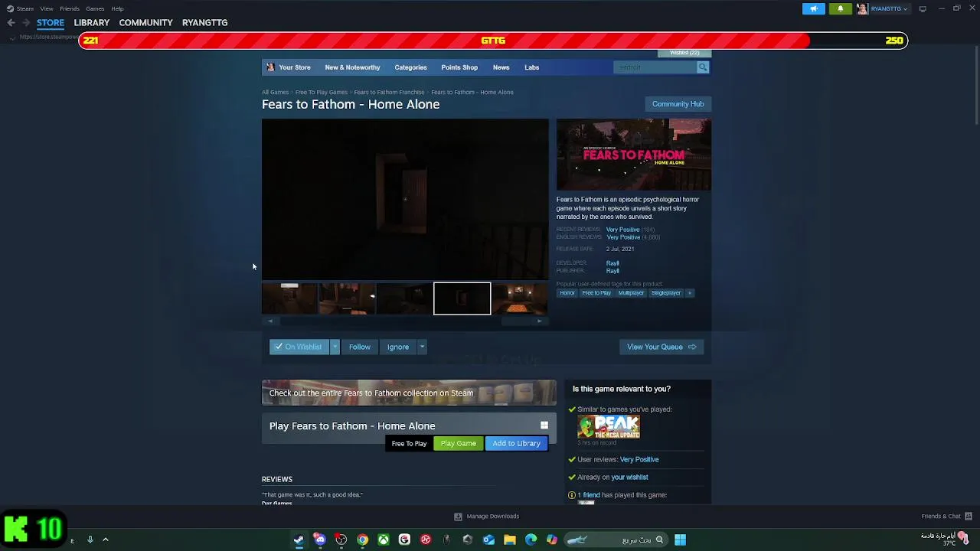Open the RYANGTTG main nav tab
Image resolution: width=980 pixels, height=551 pixels.
pos(204,23)
